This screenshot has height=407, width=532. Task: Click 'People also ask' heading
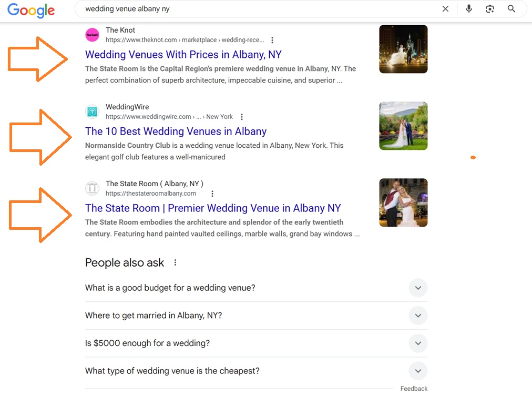coord(125,263)
